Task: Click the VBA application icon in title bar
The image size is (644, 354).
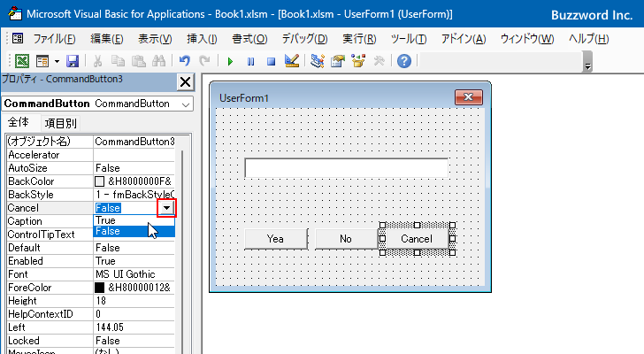Action: pyautogui.click(x=15, y=13)
